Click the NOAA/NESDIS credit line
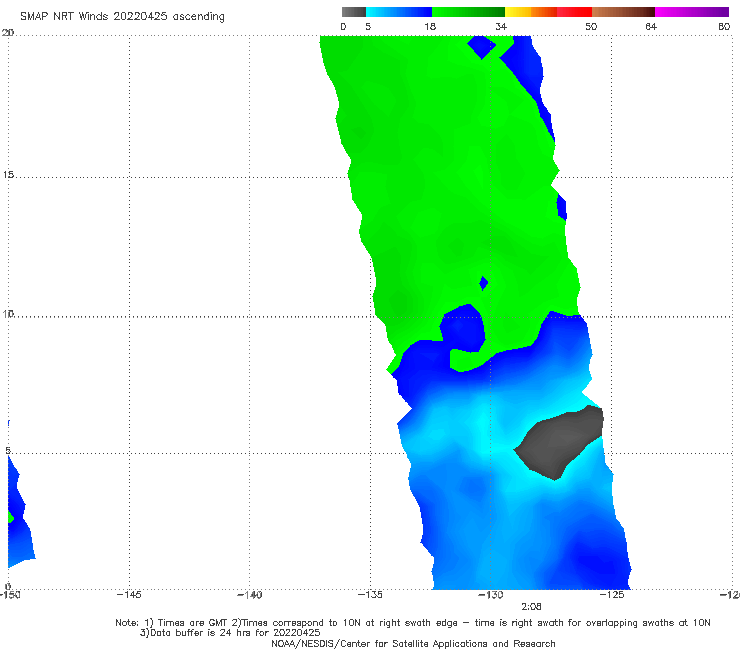This screenshot has width=740, height=650. click(413, 644)
